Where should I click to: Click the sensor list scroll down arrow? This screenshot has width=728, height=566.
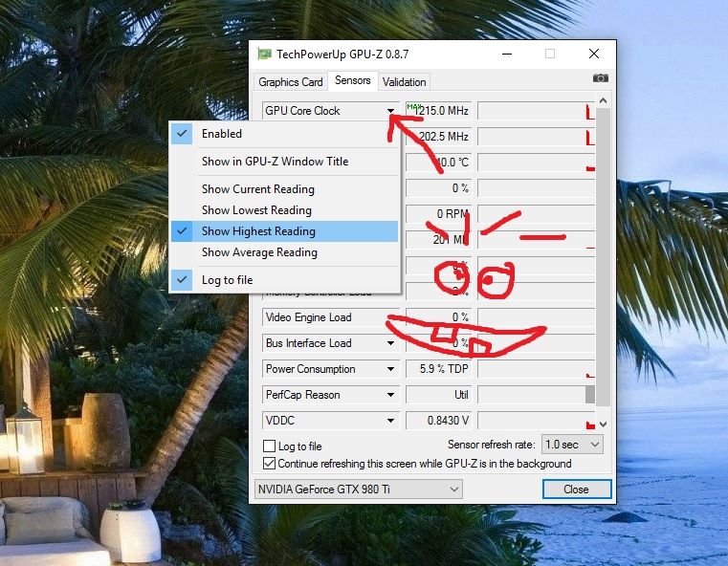click(x=603, y=424)
